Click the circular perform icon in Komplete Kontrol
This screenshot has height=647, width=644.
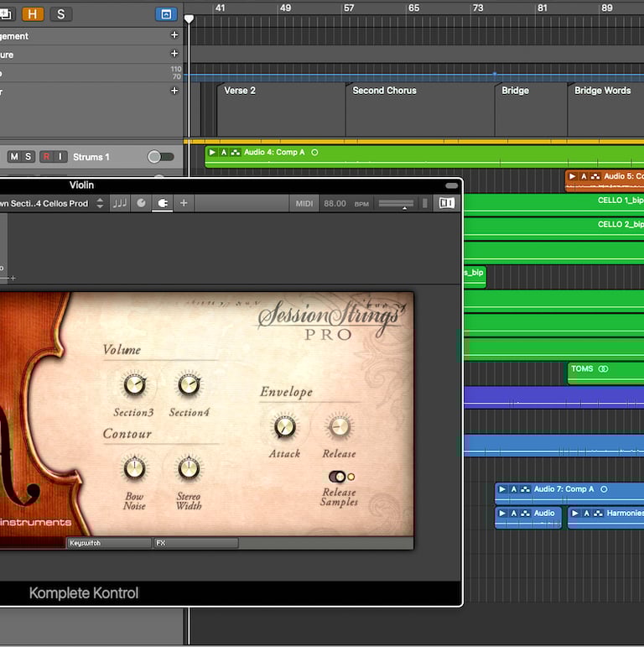pos(141,203)
